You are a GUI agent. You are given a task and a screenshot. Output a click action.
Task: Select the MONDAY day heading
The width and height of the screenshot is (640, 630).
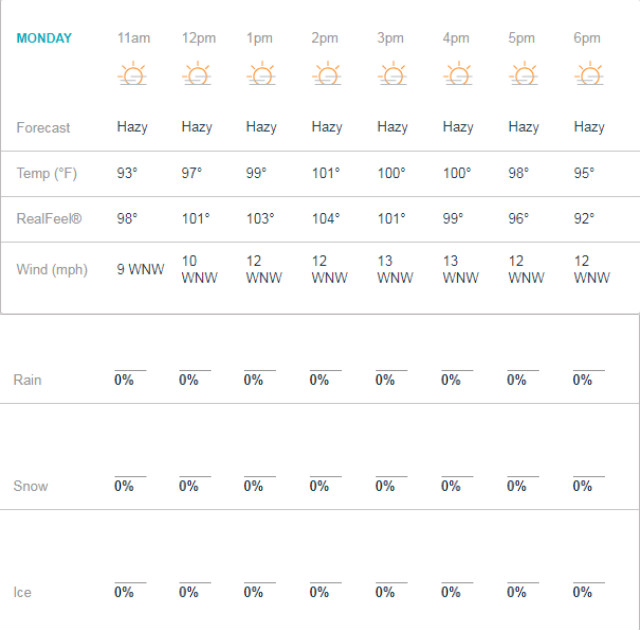click(x=44, y=38)
